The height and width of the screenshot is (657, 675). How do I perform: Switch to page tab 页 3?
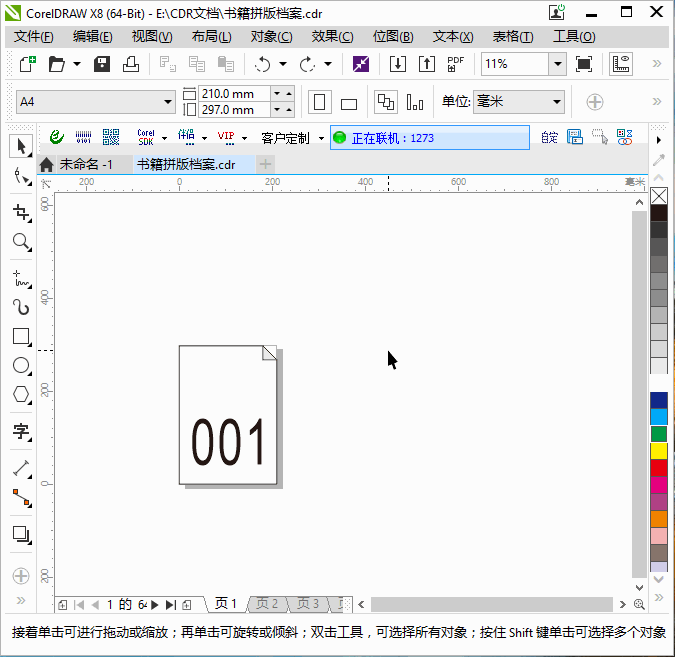[x=308, y=604]
